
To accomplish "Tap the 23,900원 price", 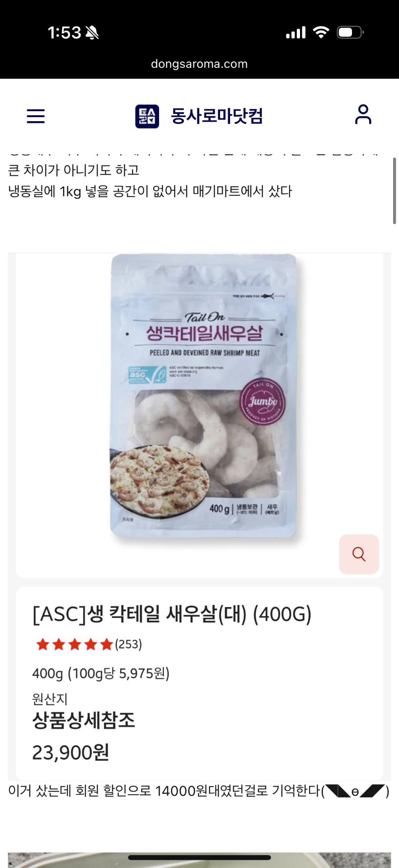I will (x=70, y=753).
